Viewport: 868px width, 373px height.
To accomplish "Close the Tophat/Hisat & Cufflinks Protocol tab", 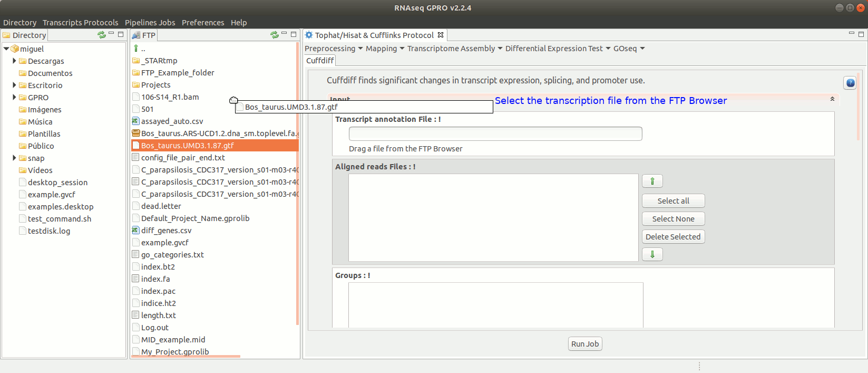I will 441,35.
